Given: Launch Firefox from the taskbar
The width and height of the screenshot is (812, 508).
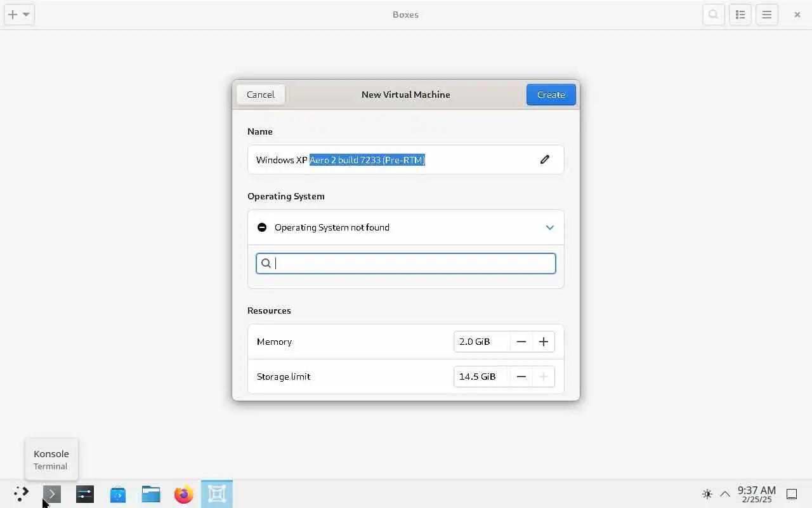Looking at the screenshot, I should coord(184,494).
